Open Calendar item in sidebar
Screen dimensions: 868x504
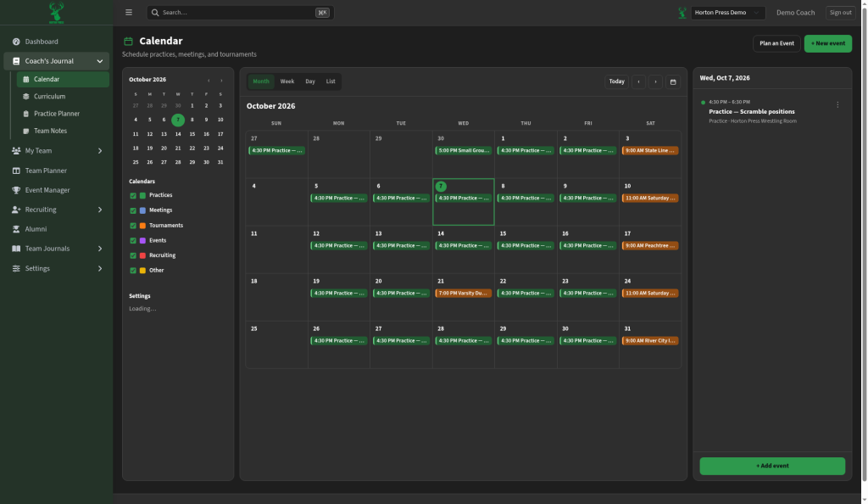point(63,79)
